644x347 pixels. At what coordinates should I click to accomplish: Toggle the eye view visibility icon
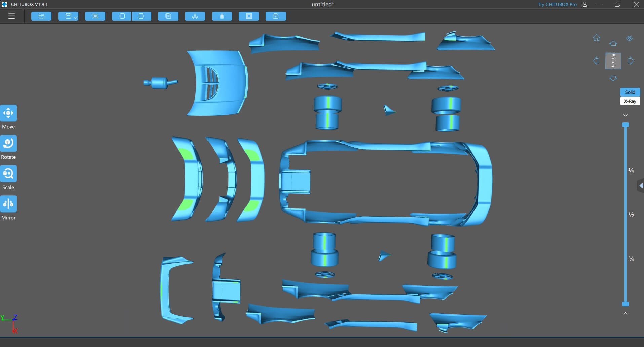[629, 38]
